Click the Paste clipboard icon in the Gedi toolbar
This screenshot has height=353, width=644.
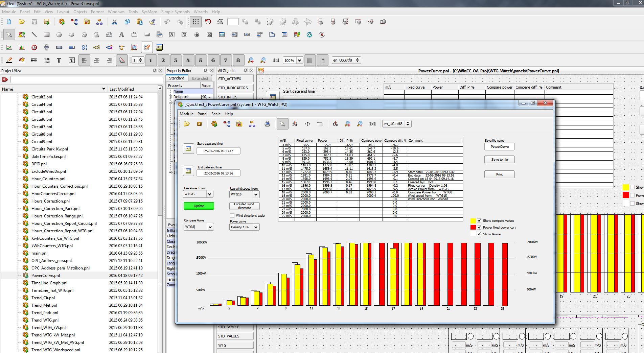click(139, 22)
